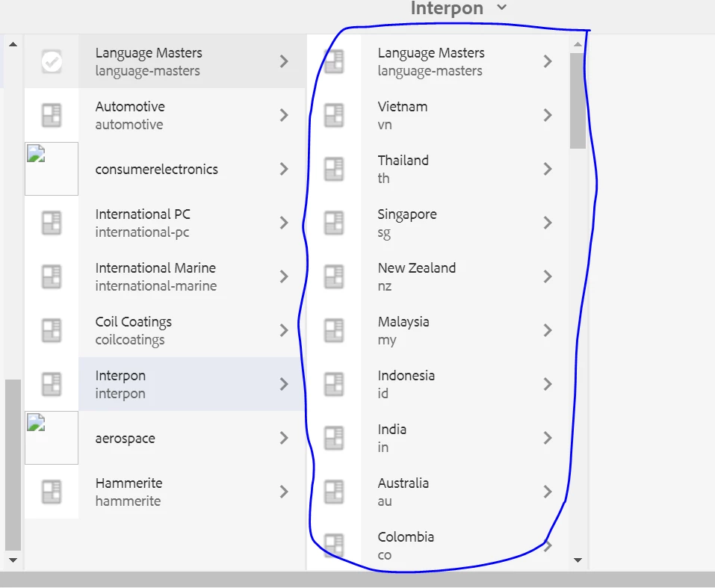Expand the Coil Coatings chevron
Viewport: 715px width, 588px height.
[x=284, y=330]
